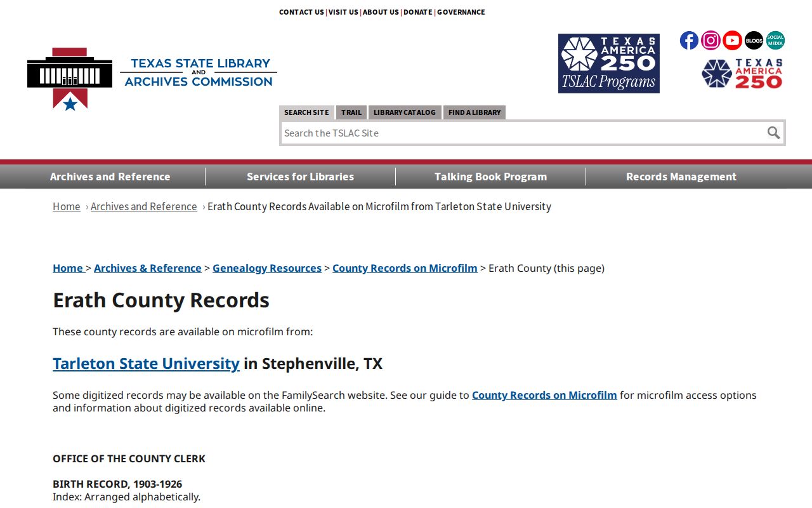Viewport: 812px width, 508px height.
Task: Open the Blogs round icon
Action: [x=754, y=41]
